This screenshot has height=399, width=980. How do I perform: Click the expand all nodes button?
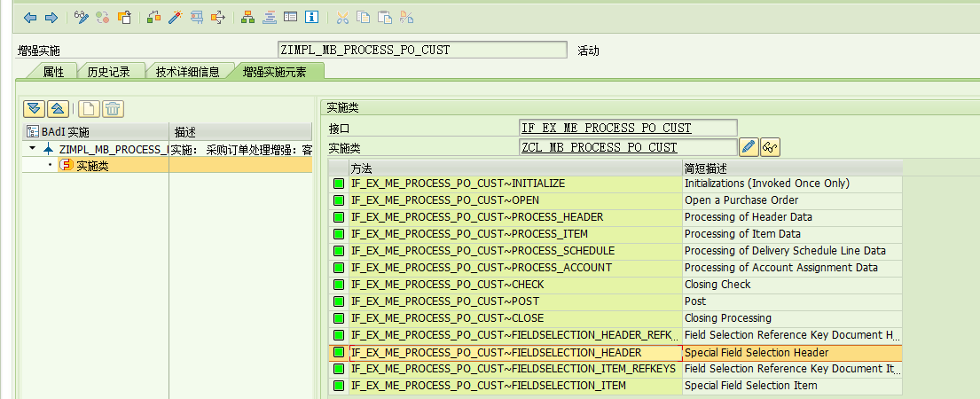(x=35, y=109)
